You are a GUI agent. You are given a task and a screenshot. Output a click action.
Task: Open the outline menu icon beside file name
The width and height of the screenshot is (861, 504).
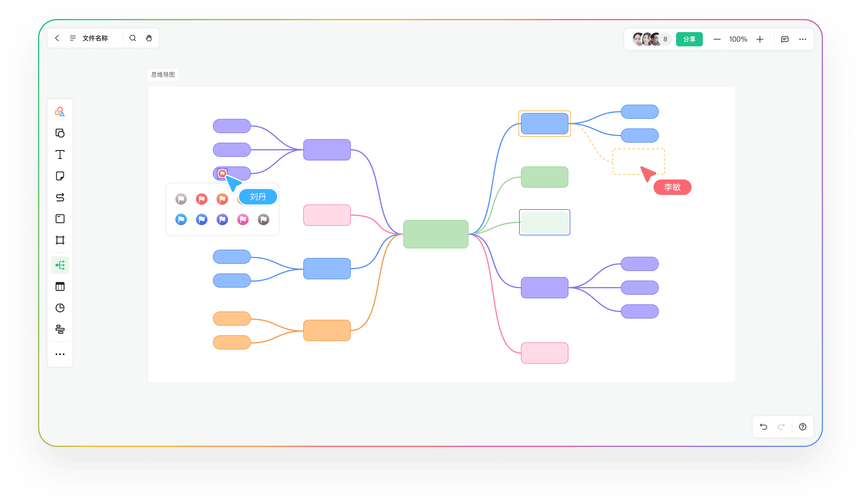pyautogui.click(x=73, y=38)
